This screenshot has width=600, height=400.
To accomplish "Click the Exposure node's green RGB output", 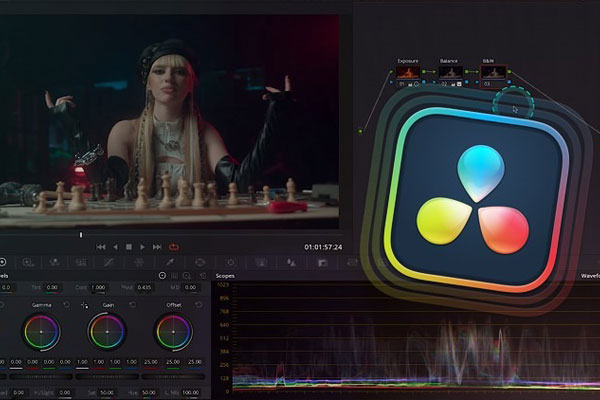I will (x=424, y=72).
